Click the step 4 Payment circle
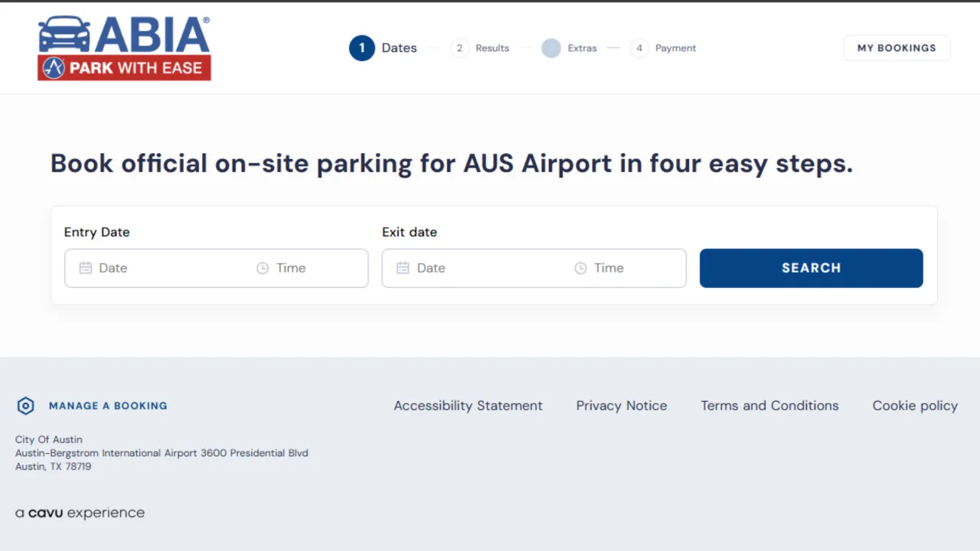The height and width of the screenshot is (551, 980). pyautogui.click(x=639, y=48)
